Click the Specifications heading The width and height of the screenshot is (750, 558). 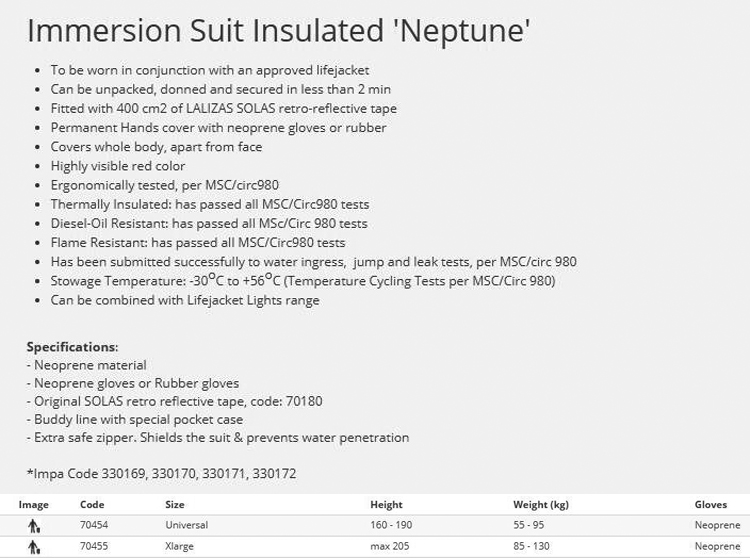pos(72,347)
